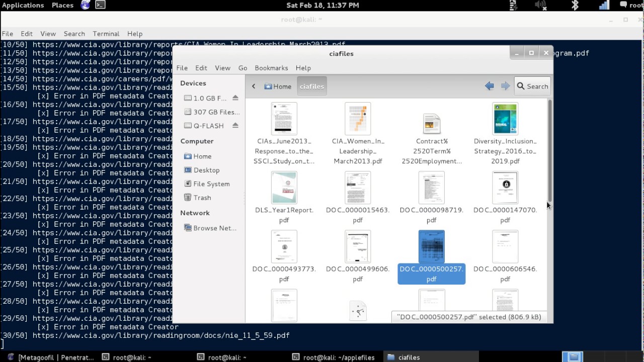Eject the Q-FLASH drive
This screenshot has width=644, height=362.
click(235, 125)
